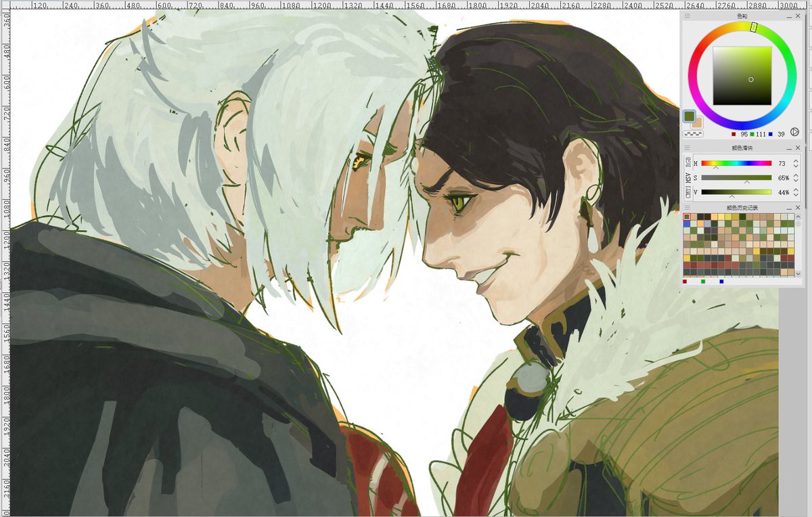Decrease V value with stepper down arrow
The image size is (812, 517).
tap(796, 196)
